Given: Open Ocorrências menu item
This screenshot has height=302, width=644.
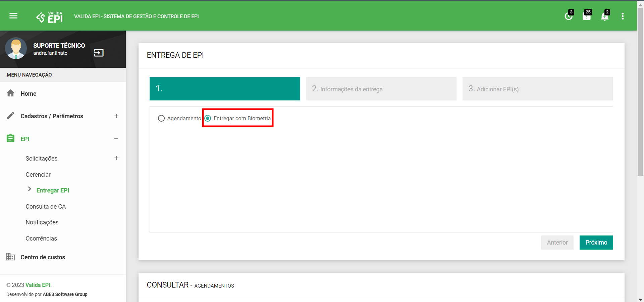Looking at the screenshot, I should (41, 239).
